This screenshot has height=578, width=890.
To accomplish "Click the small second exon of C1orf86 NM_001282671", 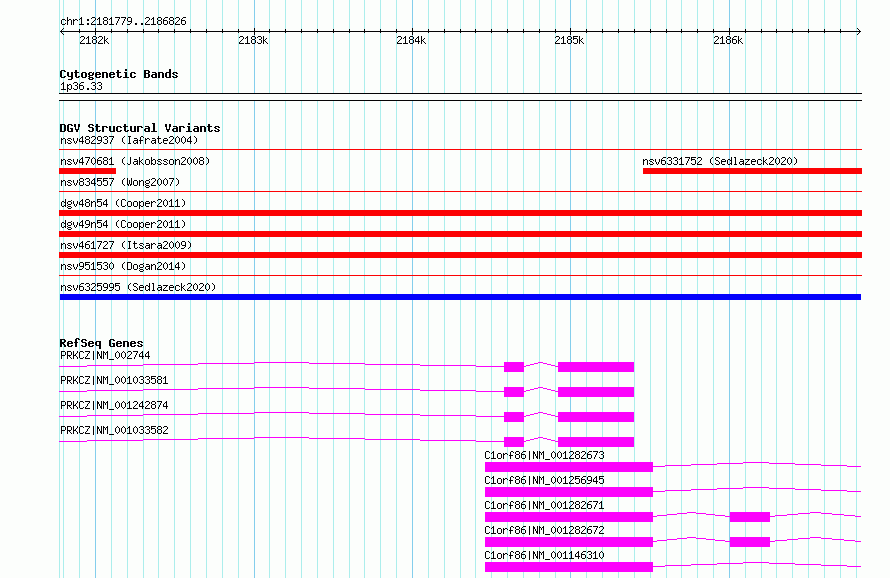I will click(750, 517).
